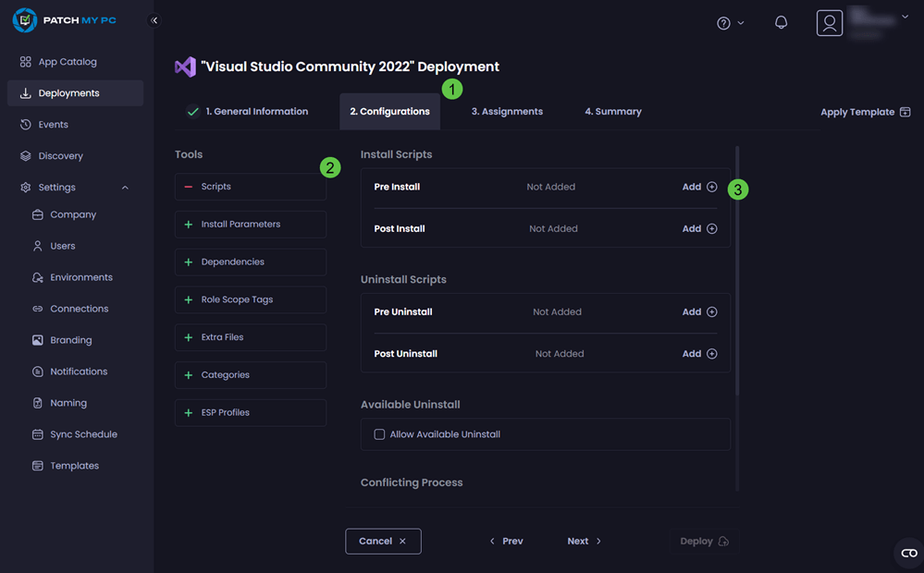This screenshot has height=573, width=924.
Task: Click the Users person icon
Action: pyautogui.click(x=38, y=246)
